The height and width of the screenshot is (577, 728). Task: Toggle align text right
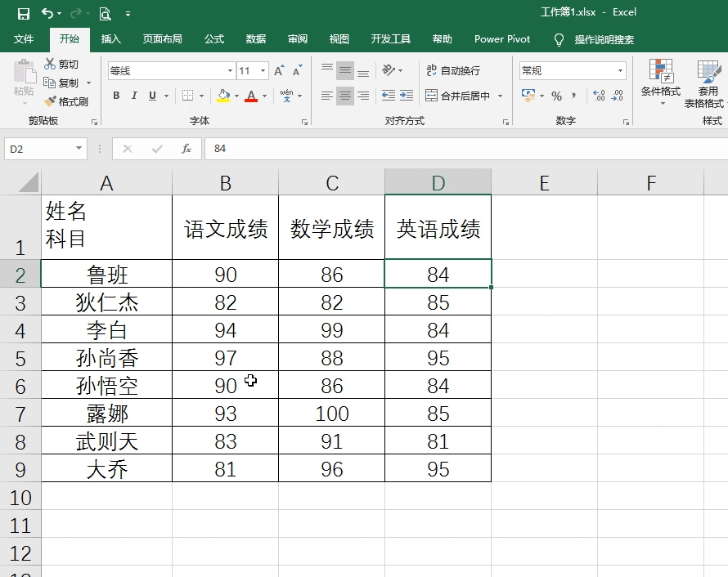[363, 96]
